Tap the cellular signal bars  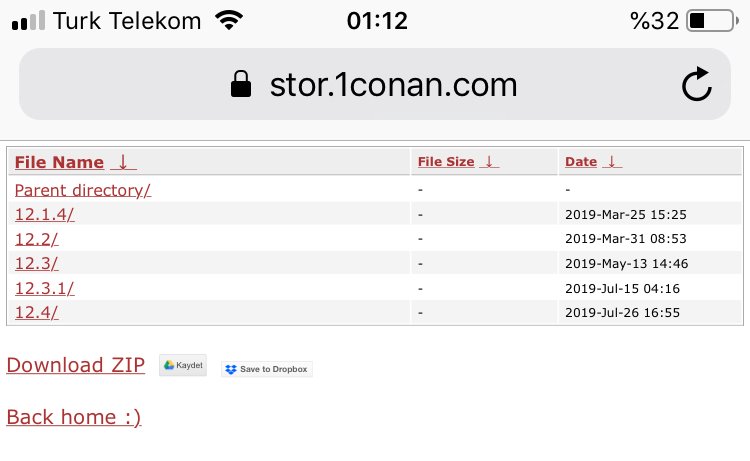click(28, 21)
